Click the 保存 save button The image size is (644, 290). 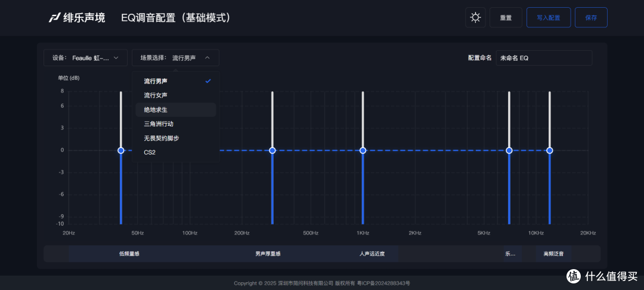(x=591, y=18)
